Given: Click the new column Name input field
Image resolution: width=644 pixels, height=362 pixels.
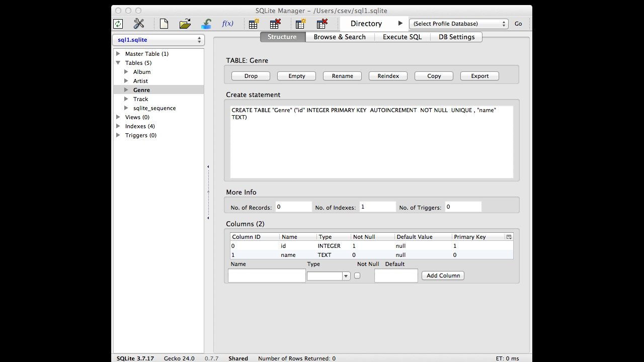Looking at the screenshot, I should tap(267, 276).
